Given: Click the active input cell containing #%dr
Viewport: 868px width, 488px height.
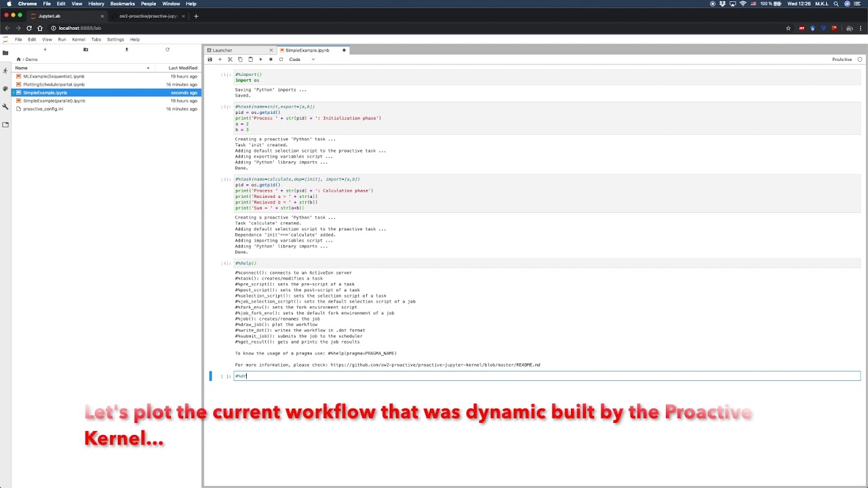Looking at the screenshot, I should pos(547,376).
